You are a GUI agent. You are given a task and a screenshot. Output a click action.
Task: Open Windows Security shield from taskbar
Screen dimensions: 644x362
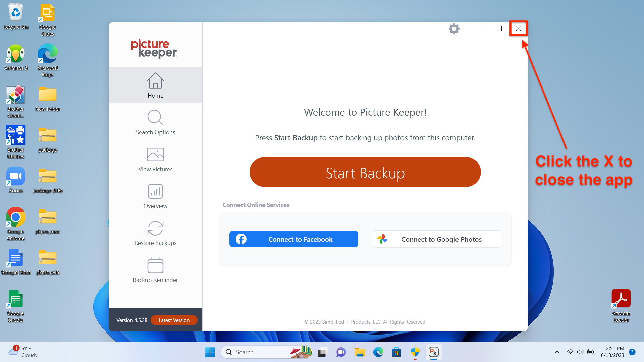(415, 352)
